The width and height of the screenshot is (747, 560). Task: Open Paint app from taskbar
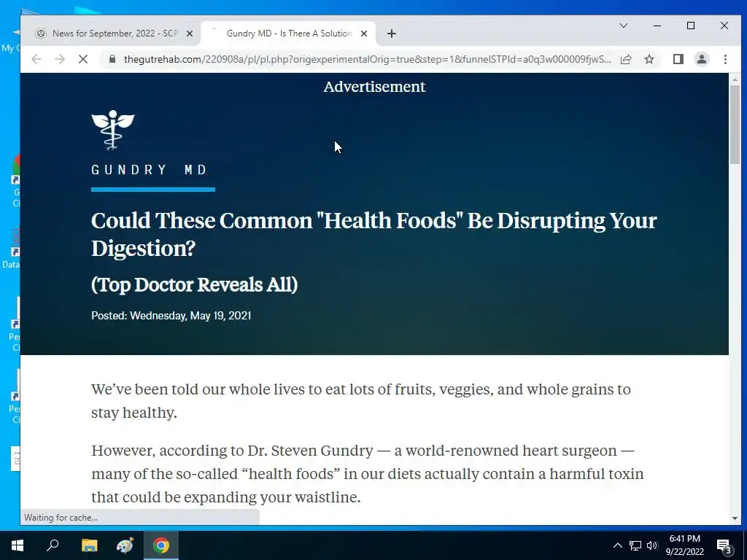click(125, 545)
